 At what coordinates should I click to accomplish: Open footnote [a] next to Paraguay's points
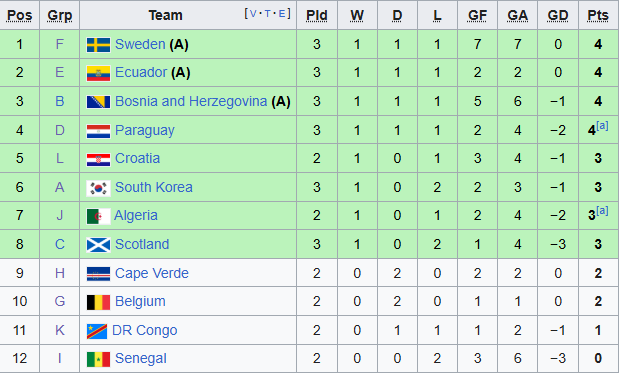tap(602, 126)
